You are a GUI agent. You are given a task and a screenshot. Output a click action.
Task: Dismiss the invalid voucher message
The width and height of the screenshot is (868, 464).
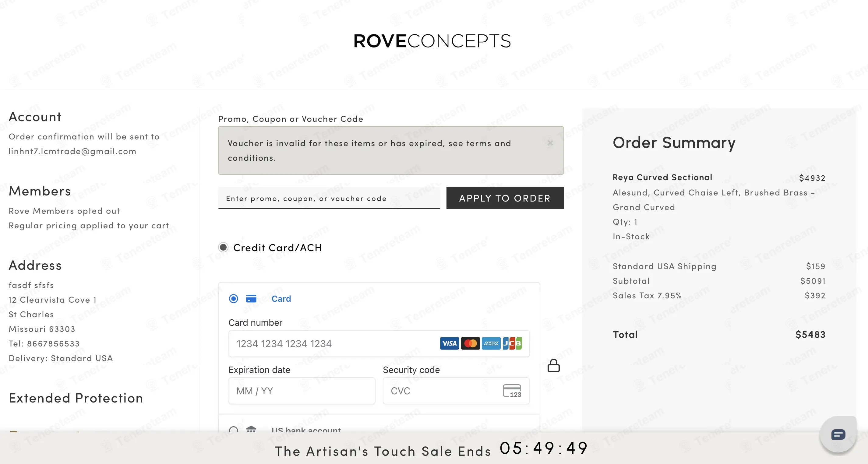click(550, 143)
